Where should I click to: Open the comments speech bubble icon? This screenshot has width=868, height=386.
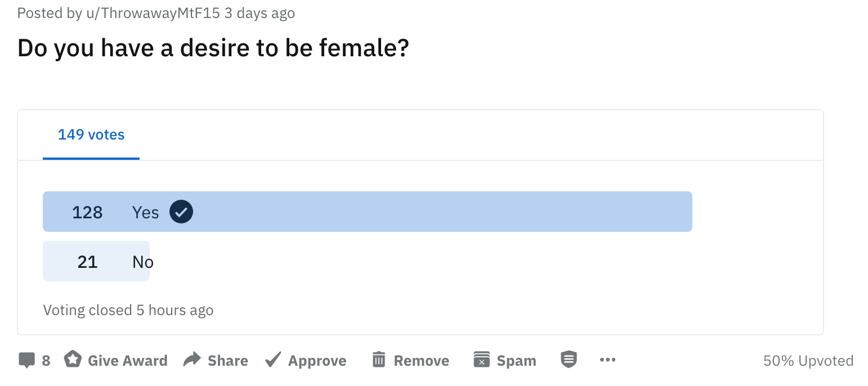[x=26, y=360]
